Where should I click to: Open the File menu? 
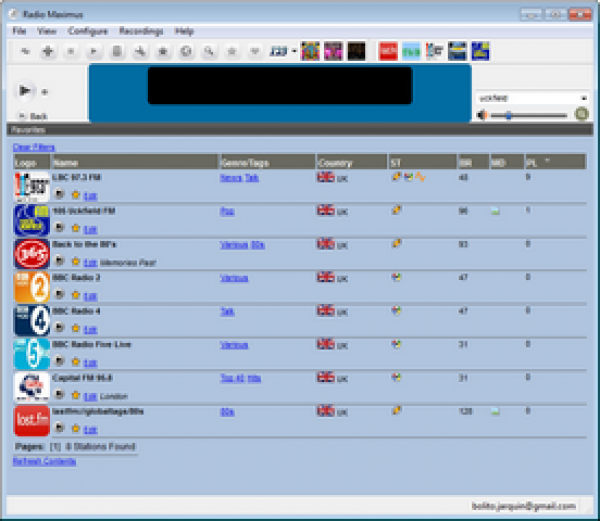pos(19,31)
